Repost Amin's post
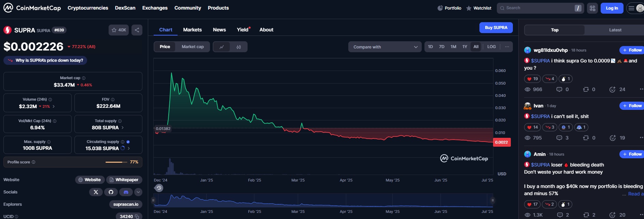The width and height of the screenshot is (644, 219). click(x=586, y=215)
